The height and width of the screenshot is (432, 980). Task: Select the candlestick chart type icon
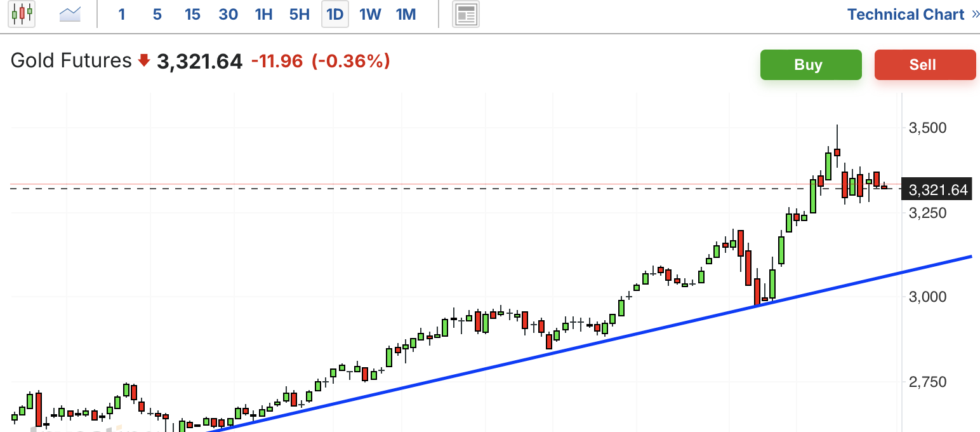click(x=22, y=14)
